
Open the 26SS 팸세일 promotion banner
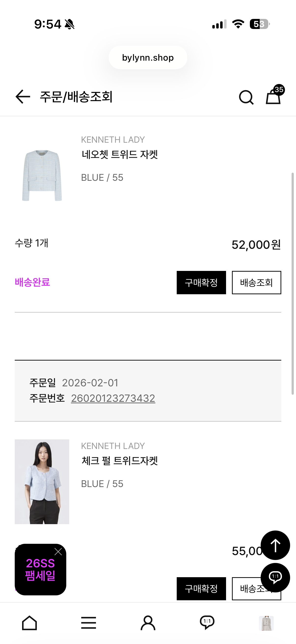tap(40, 573)
